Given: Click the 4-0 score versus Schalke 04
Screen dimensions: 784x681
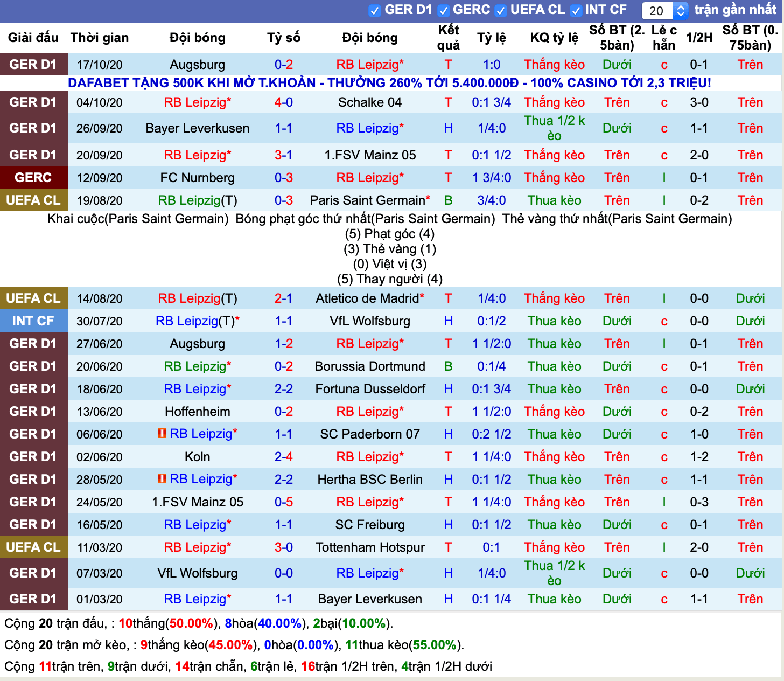Looking at the screenshot, I should point(284,102).
